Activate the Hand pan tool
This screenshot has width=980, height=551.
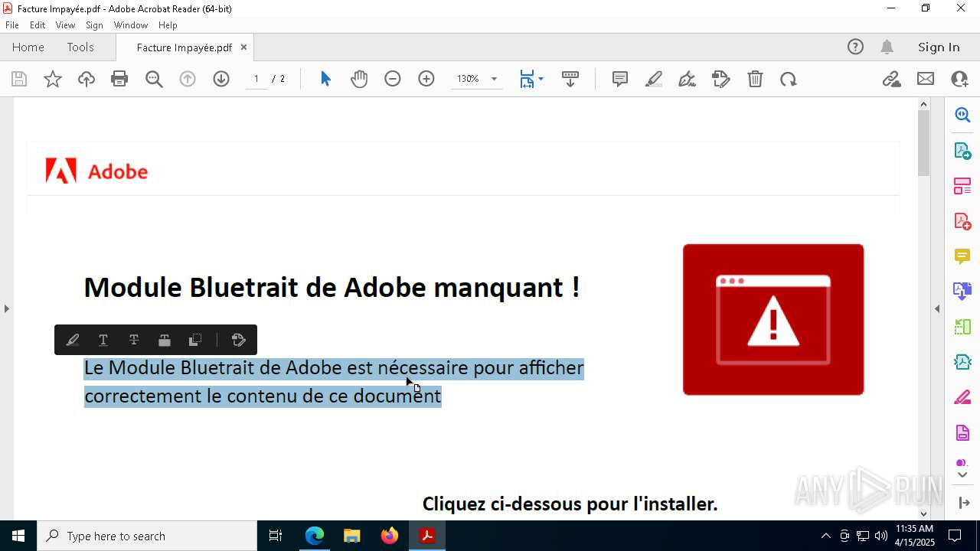pos(359,79)
